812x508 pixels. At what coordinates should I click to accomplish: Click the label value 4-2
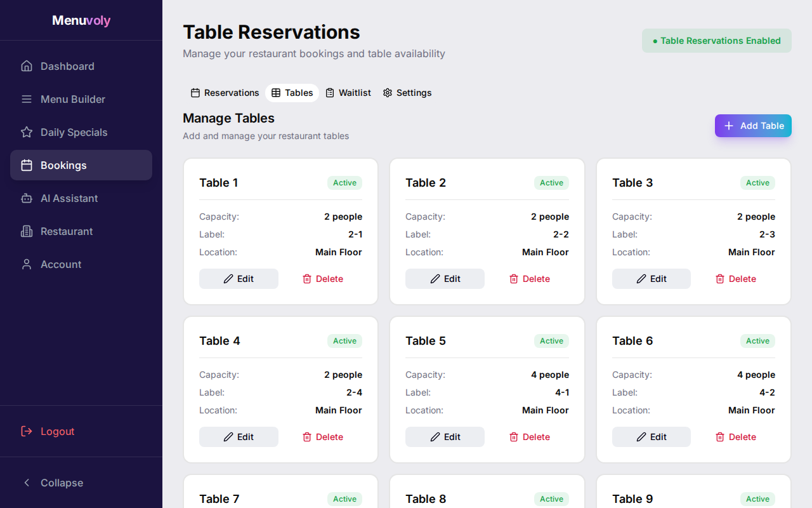pyautogui.click(x=767, y=392)
